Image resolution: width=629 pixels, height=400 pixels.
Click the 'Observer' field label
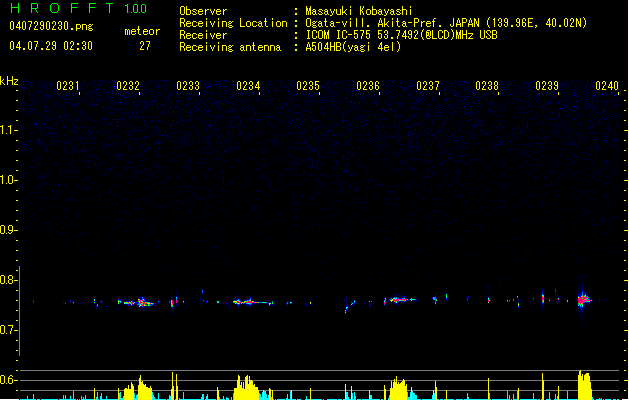[x=203, y=11]
